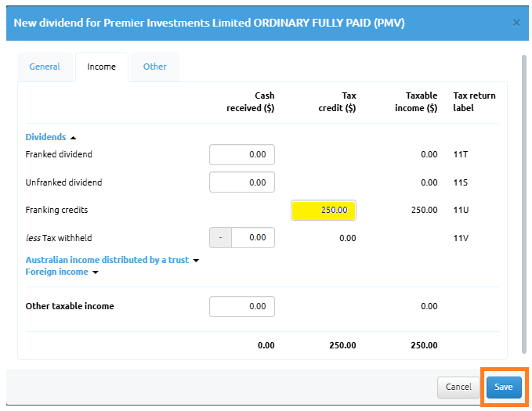Close the New dividend dialog

(x=516, y=23)
